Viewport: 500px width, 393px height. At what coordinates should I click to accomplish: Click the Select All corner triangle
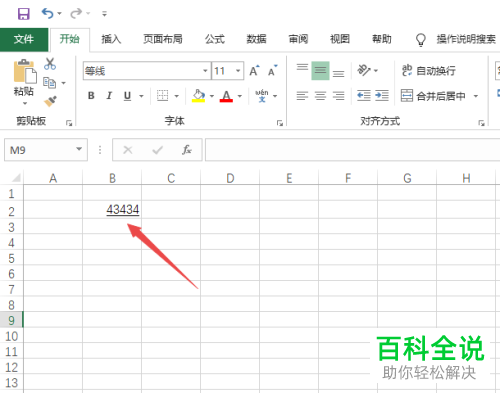coord(15,177)
